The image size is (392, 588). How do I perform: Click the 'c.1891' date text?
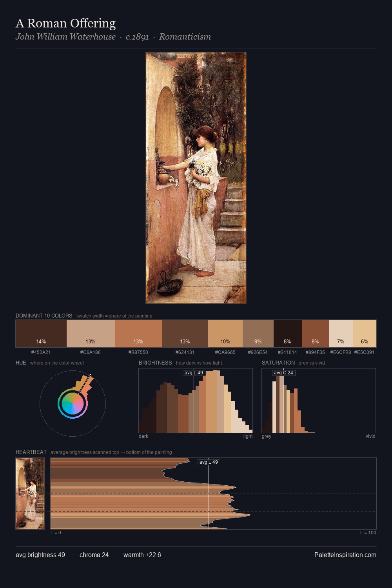click(x=138, y=37)
